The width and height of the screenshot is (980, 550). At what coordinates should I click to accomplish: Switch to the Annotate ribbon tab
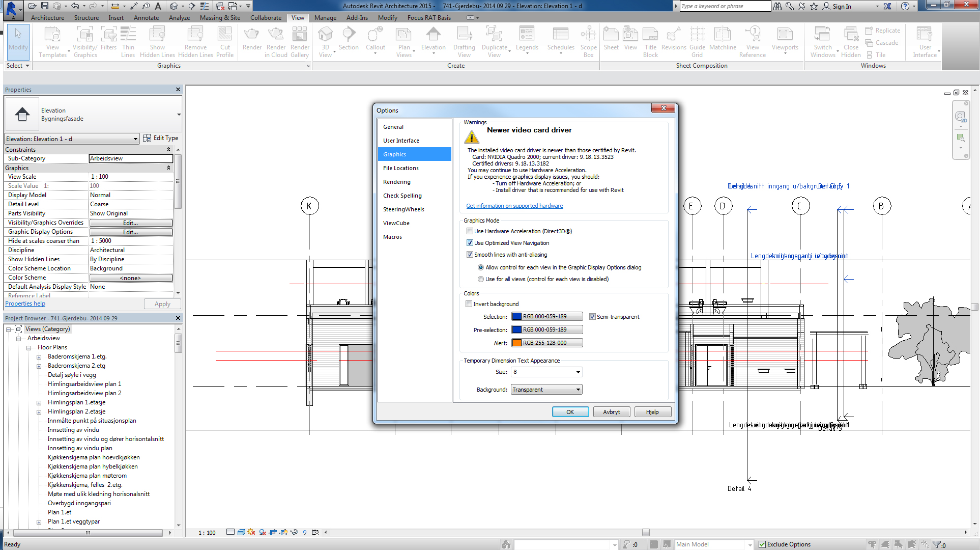tap(146, 17)
